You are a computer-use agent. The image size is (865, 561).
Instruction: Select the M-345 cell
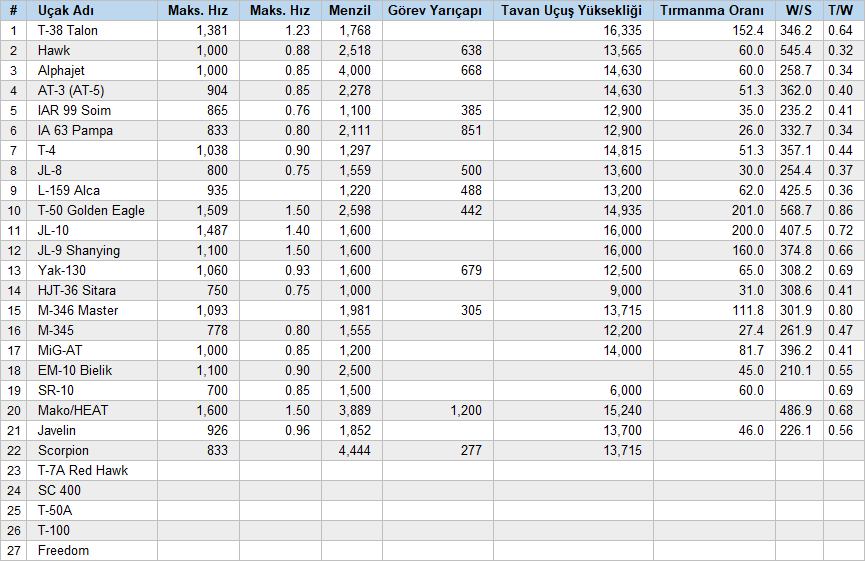[92, 330]
